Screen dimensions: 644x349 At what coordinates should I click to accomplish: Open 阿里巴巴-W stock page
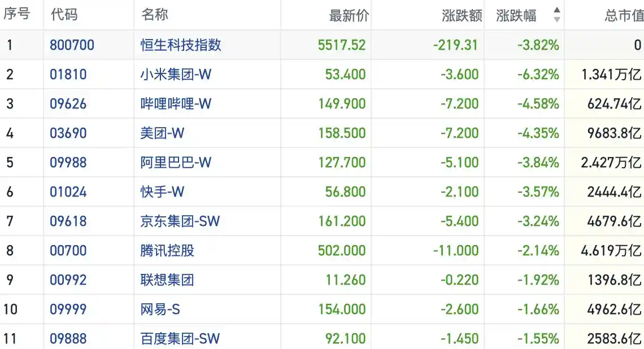(x=176, y=163)
